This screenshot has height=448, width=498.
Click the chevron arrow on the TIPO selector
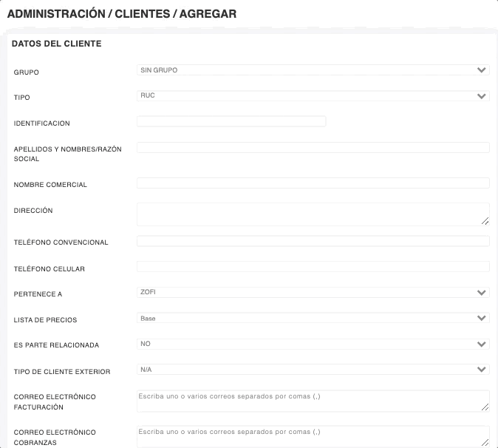[482, 96]
